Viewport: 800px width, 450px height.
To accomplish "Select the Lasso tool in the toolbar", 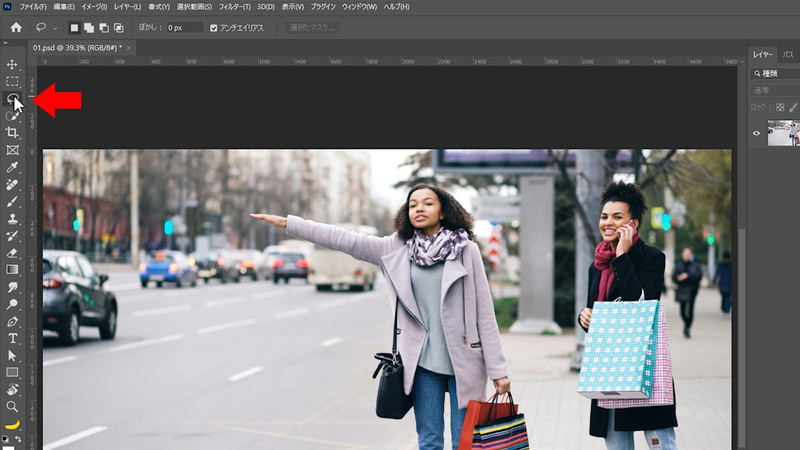I will (12, 98).
